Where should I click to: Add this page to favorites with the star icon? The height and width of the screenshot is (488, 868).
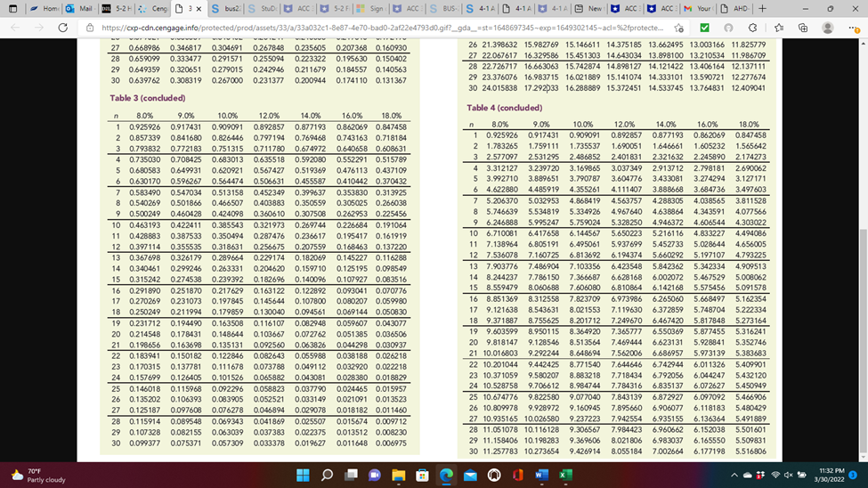(x=678, y=28)
